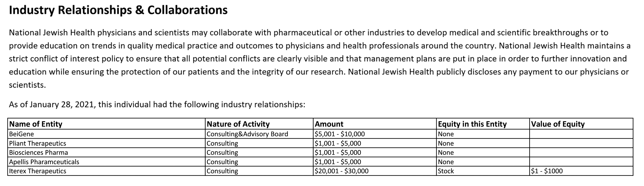Viewport: 644px width, 186px height.
Task: Click the Equity in this Entity header
Action: pos(472,124)
